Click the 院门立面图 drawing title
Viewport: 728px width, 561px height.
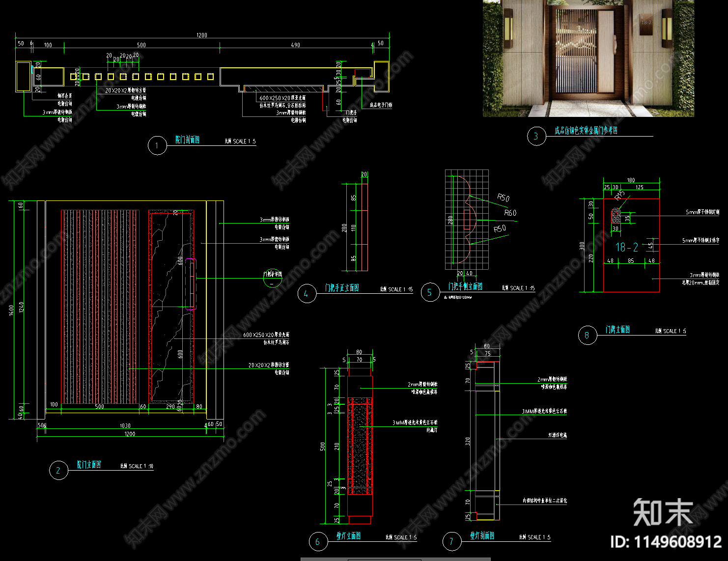point(89,465)
